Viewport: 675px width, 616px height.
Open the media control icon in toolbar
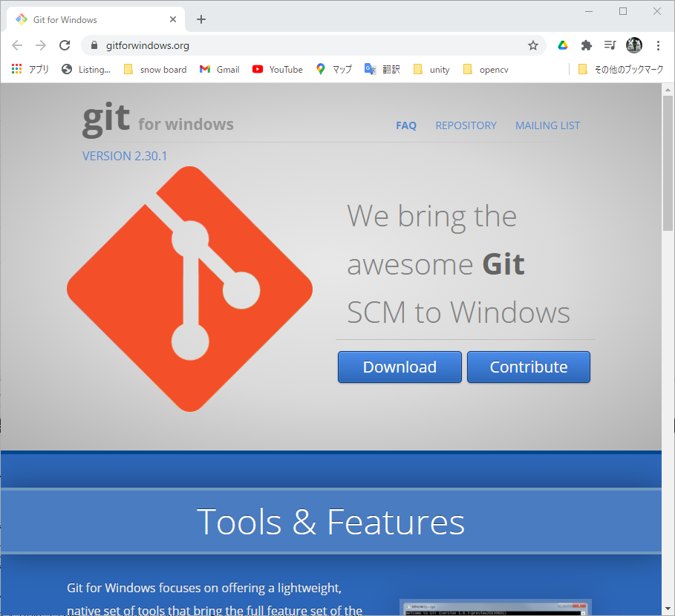pyautogui.click(x=610, y=45)
